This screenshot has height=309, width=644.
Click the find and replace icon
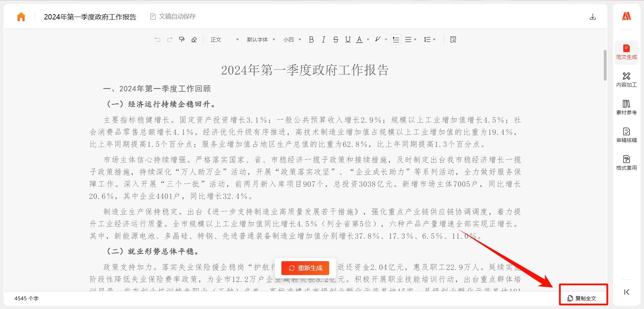(453, 39)
